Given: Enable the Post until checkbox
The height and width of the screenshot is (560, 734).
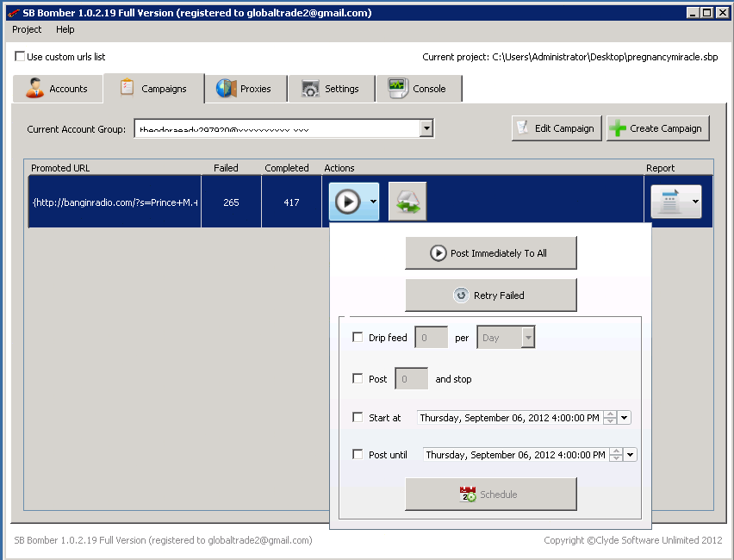Looking at the screenshot, I should (358, 454).
